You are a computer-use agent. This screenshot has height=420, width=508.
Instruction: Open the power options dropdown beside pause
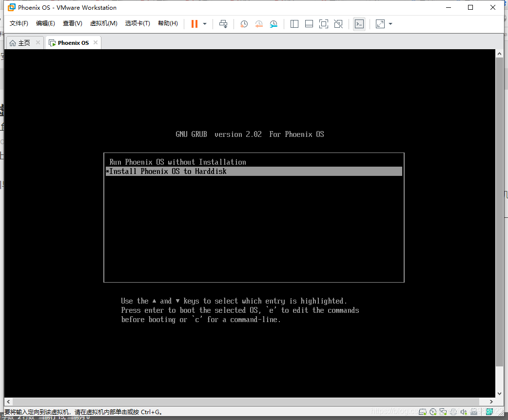pyautogui.click(x=205, y=24)
